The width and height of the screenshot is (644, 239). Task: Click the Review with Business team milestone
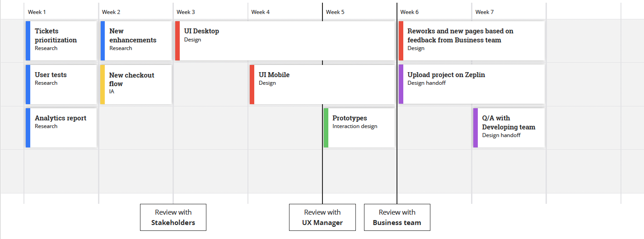(x=397, y=217)
